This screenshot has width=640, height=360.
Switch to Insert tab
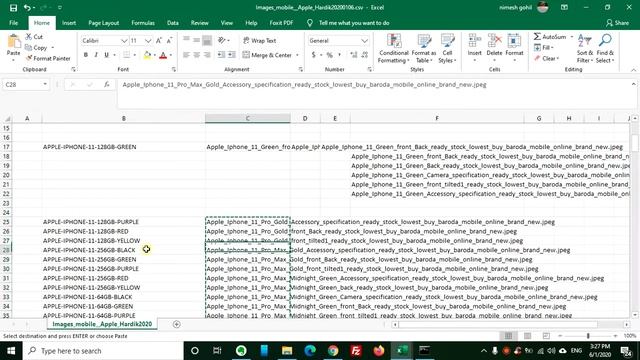tap(69, 23)
